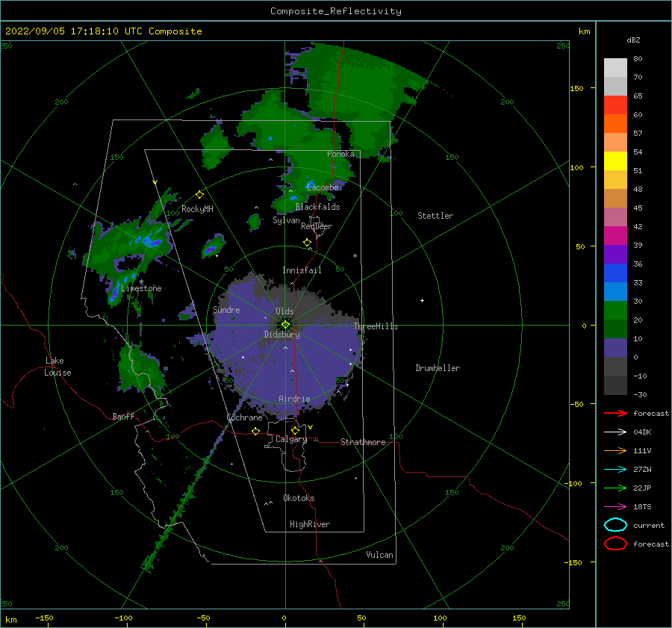672x628 pixels.
Task: Click the white plus marker west of Drumheller
Action: [422, 300]
